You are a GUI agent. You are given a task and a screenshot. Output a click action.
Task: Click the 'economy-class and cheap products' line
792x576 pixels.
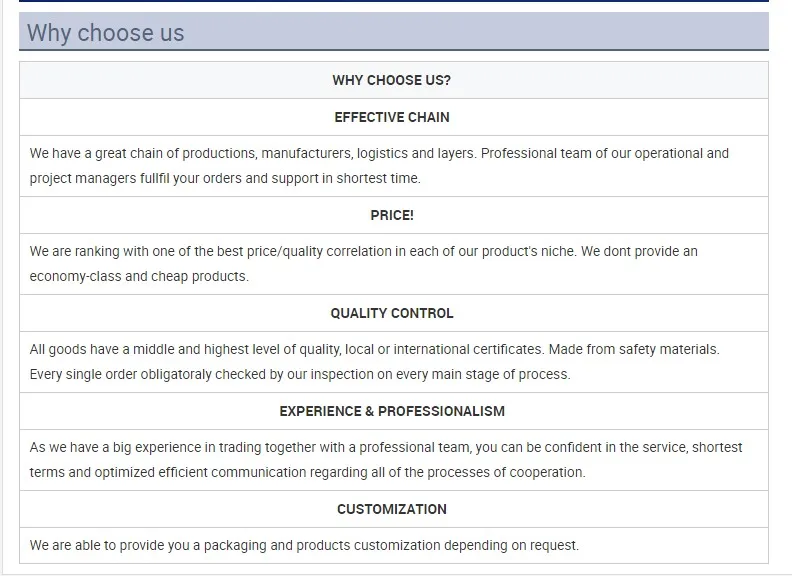(x=139, y=277)
